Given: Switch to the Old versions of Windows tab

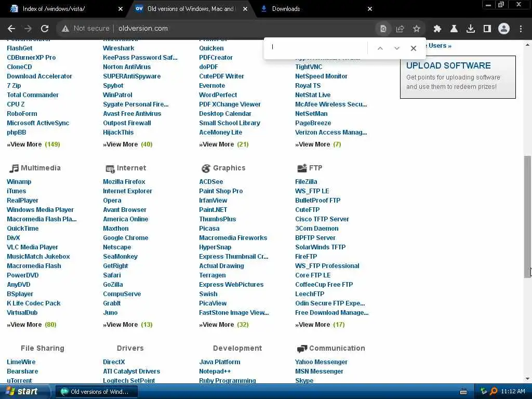Looking at the screenshot, I should click(192, 9).
